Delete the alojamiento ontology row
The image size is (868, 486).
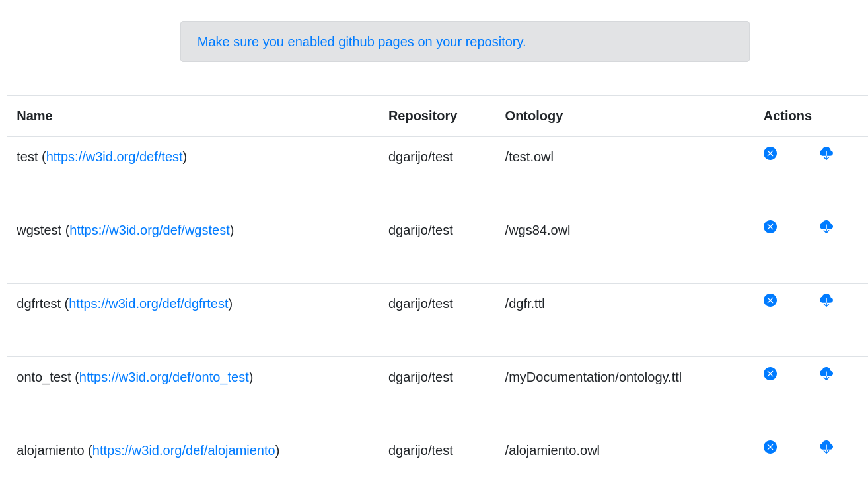770,447
